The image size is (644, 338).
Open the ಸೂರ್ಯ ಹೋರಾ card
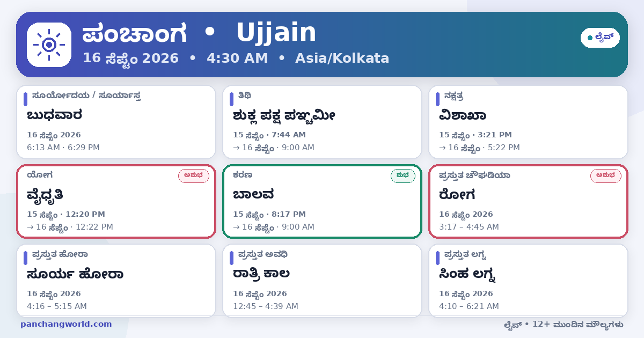point(116,281)
